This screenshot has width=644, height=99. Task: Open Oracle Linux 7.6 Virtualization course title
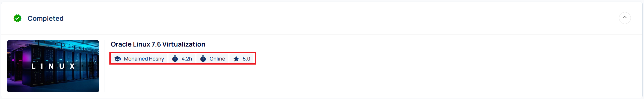pyautogui.click(x=158, y=44)
